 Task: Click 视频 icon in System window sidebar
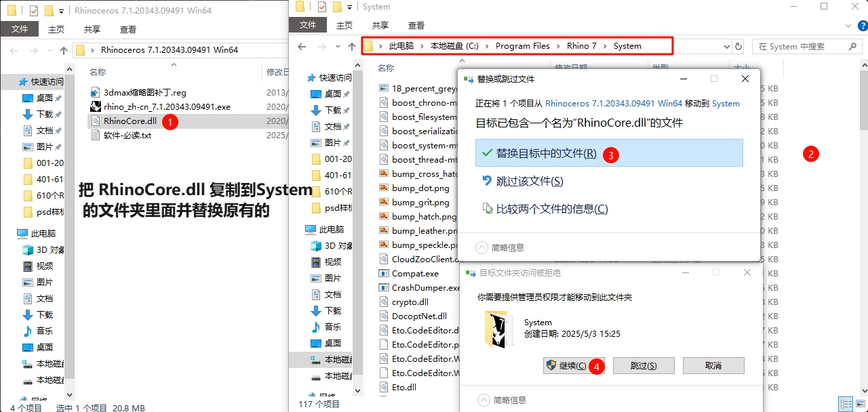(x=316, y=262)
